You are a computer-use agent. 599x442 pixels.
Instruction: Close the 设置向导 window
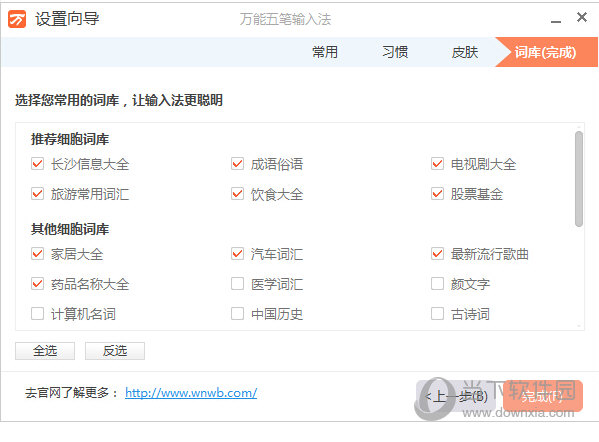tap(582, 17)
